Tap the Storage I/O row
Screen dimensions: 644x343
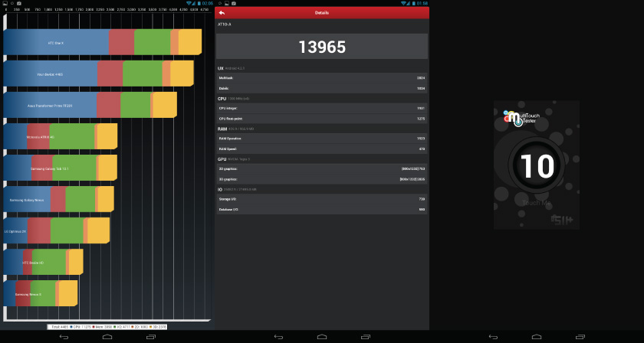click(322, 199)
